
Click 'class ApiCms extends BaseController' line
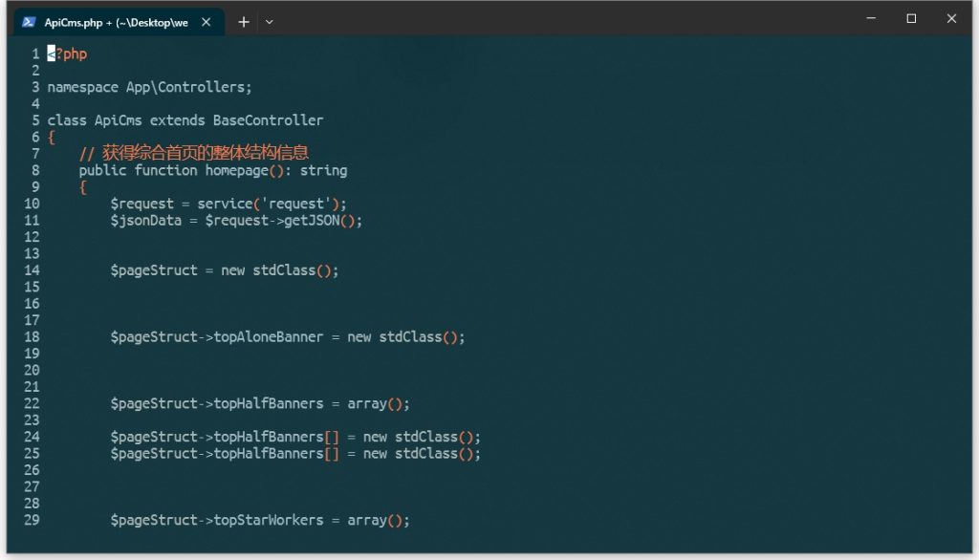185,119
